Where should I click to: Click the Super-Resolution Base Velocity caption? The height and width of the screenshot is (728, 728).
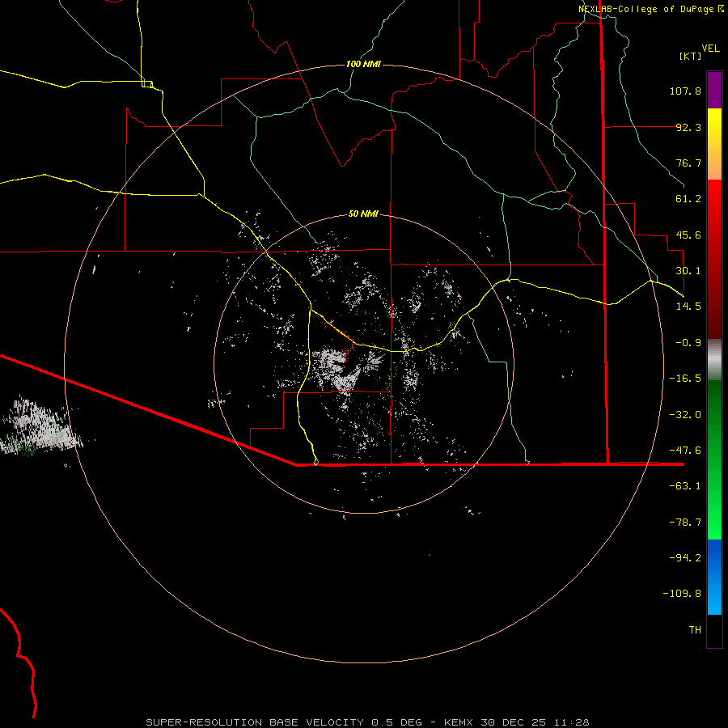click(367, 722)
